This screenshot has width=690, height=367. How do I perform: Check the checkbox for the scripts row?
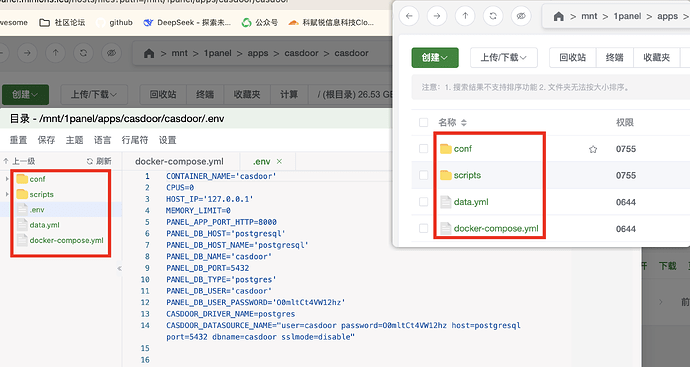point(423,175)
